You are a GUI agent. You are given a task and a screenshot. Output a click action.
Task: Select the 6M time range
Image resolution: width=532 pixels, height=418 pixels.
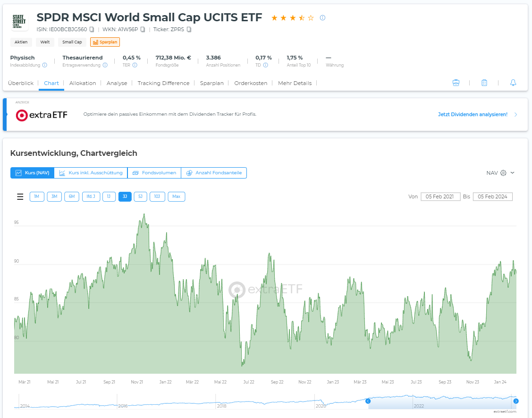[72, 196]
